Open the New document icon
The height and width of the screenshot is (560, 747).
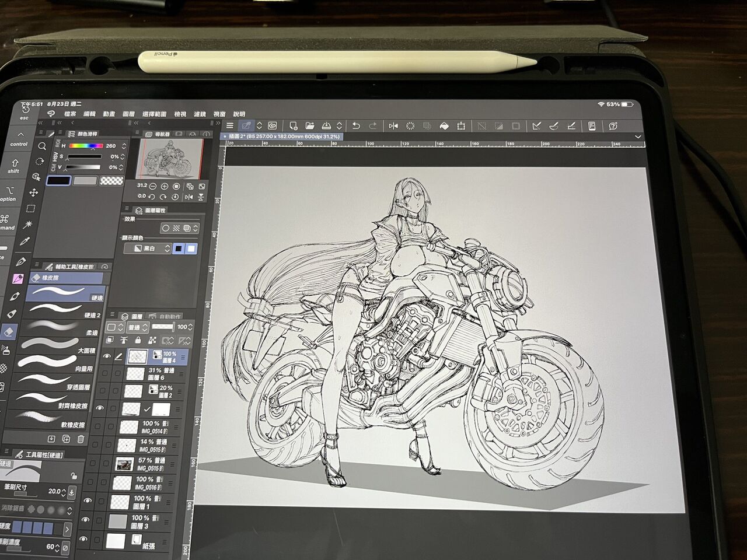click(293, 125)
